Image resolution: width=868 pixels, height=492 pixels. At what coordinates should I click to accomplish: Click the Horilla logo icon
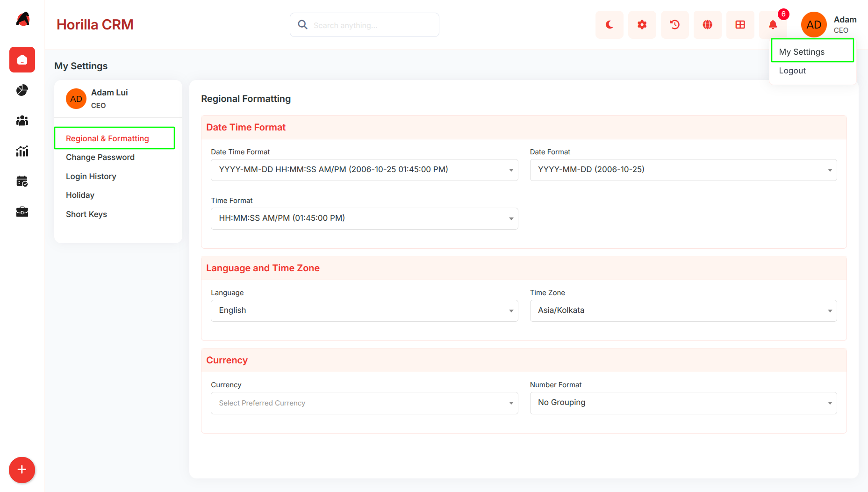22,19
